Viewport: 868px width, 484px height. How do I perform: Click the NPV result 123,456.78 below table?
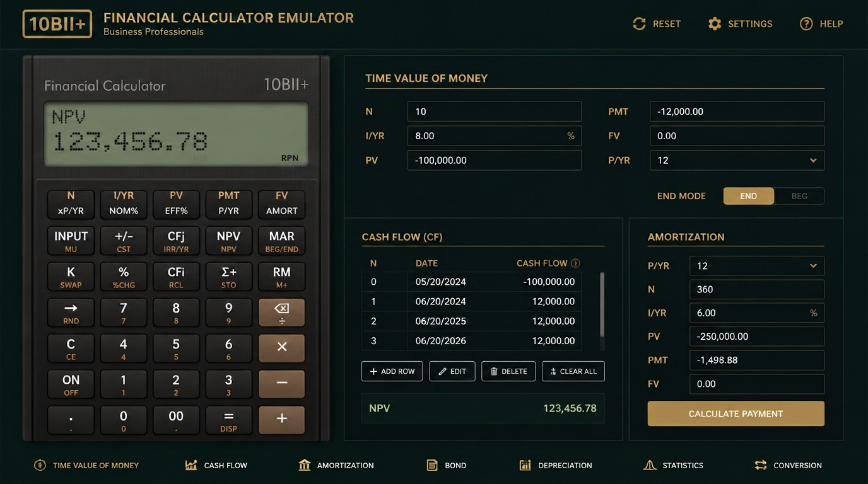pos(483,408)
